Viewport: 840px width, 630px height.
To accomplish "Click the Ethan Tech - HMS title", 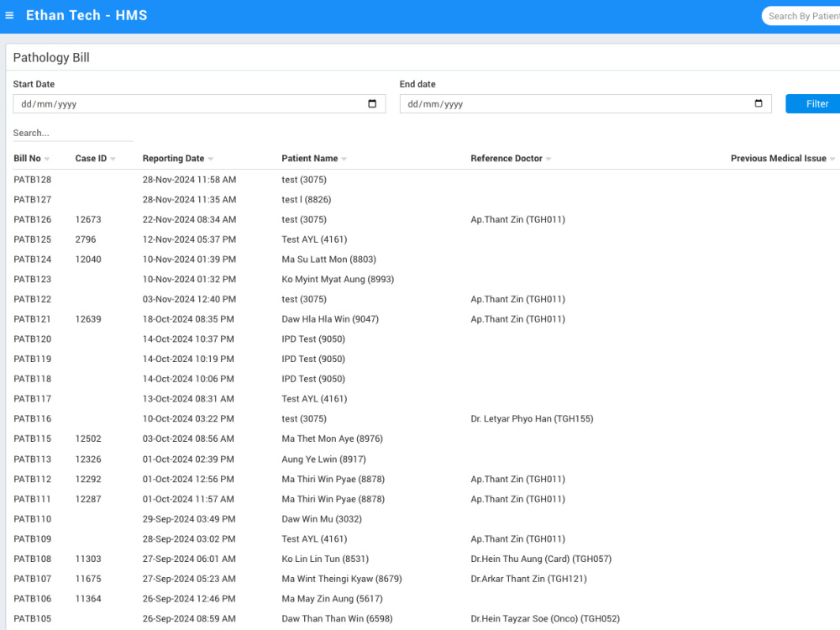I will pyautogui.click(x=87, y=15).
